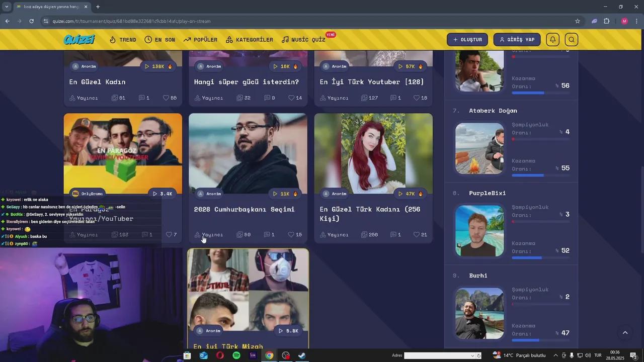Screen dimensions: 644x362
Task: Open the Kategoriler menu
Action: pyautogui.click(x=250, y=40)
